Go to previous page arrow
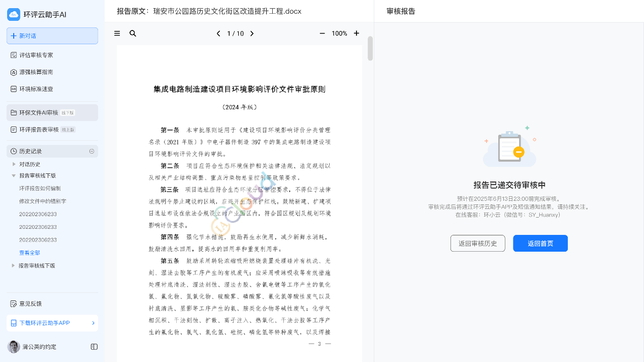644x362 pixels. (218, 34)
